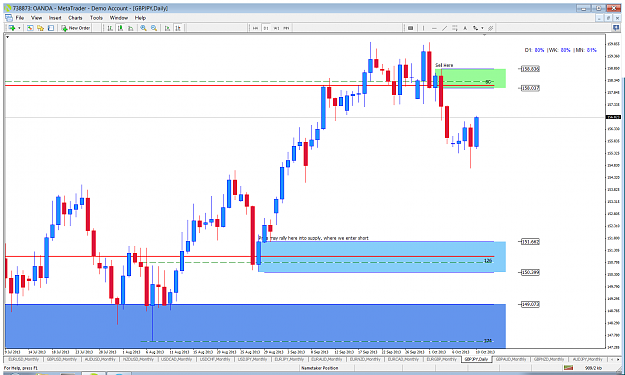Click the Terminal panel toolbar icon

tap(51, 28)
